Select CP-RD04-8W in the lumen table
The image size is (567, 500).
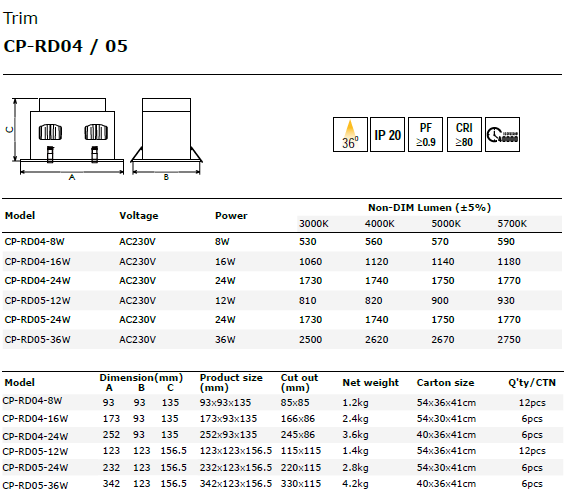click(34, 242)
